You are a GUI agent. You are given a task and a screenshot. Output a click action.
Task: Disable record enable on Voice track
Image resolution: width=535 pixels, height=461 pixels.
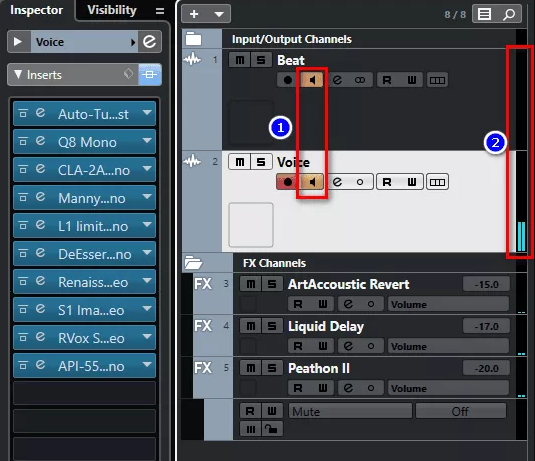tap(288, 182)
